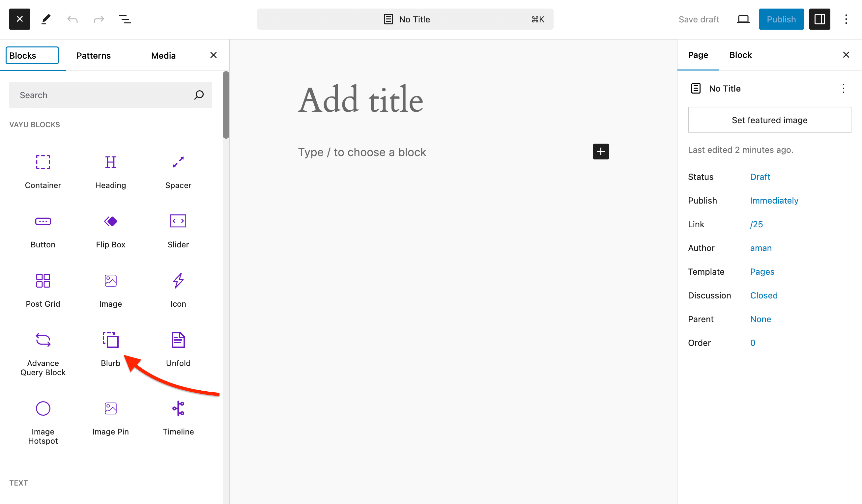This screenshot has width=862, height=504.
Task: Switch to the Block settings tab
Action: [x=740, y=55]
